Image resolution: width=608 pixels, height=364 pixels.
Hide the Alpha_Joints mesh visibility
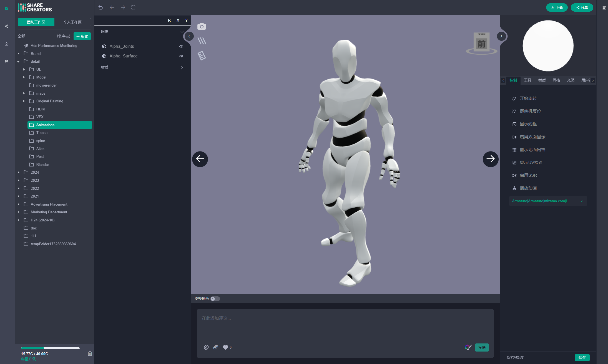181,46
